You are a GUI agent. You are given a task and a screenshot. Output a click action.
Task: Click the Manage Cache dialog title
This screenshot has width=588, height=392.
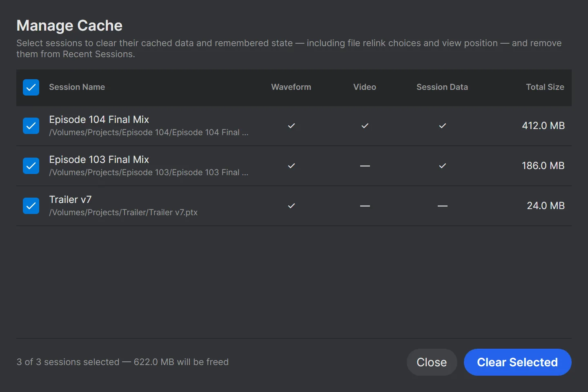coord(69,25)
